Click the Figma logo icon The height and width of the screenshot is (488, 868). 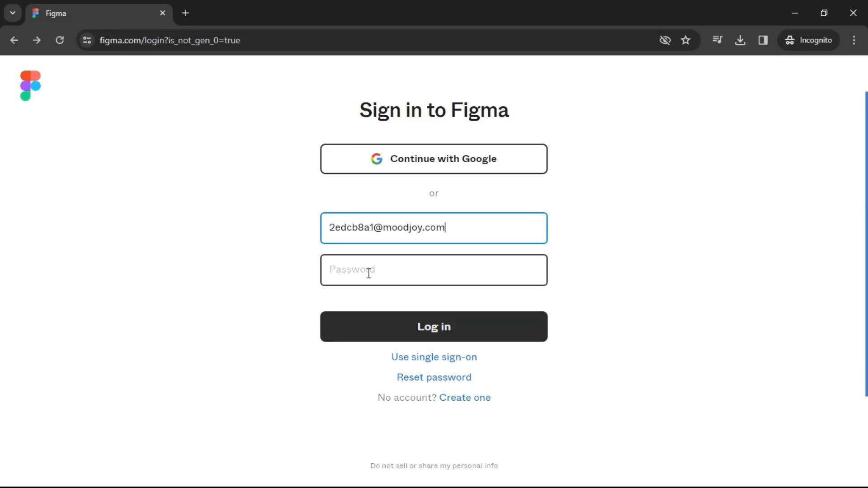[x=30, y=85]
